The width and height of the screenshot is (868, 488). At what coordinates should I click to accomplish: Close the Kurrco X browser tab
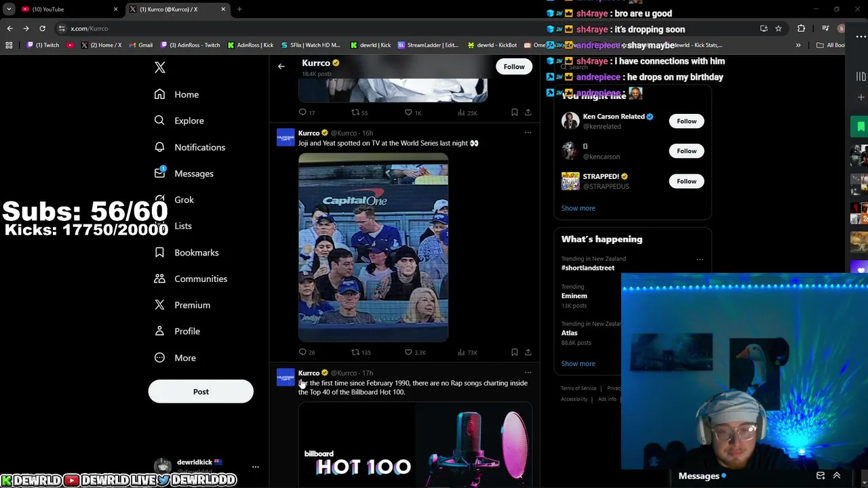point(223,9)
